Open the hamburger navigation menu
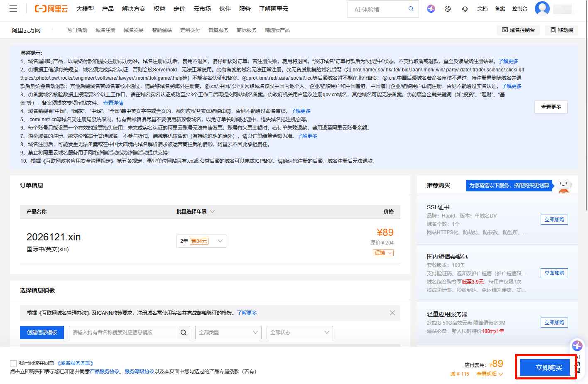Viewport: 588px width, 384px height. 13,8
